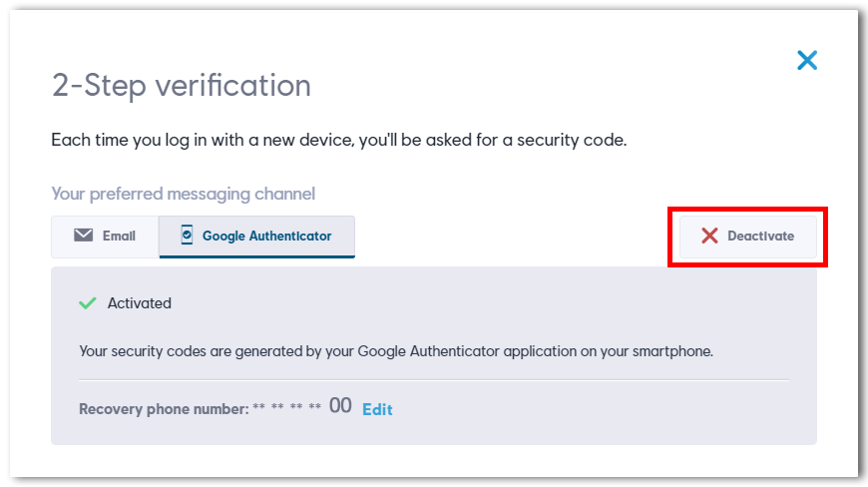Click the Activated status text
868x487 pixels.
[x=140, y=303]
